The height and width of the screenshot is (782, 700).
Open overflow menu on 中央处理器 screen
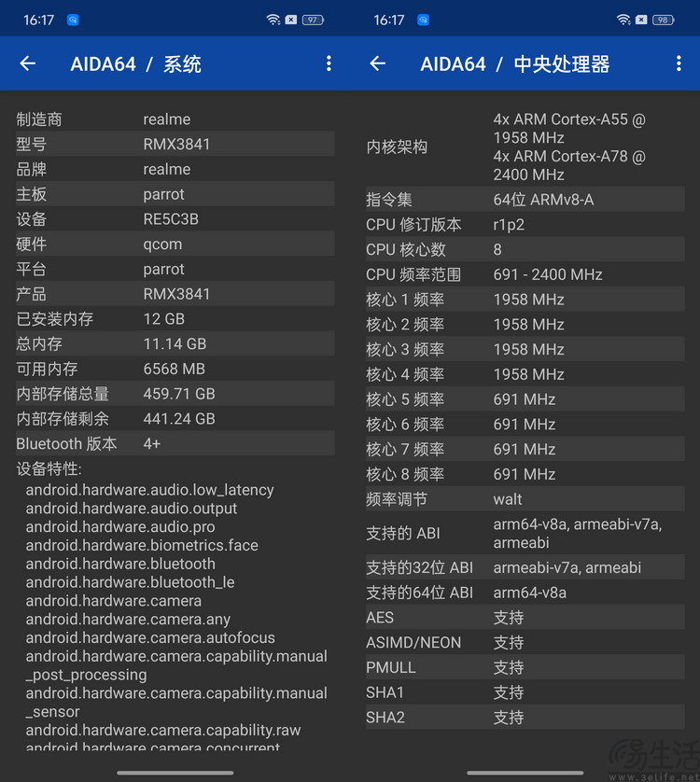(x=679, y=63)
